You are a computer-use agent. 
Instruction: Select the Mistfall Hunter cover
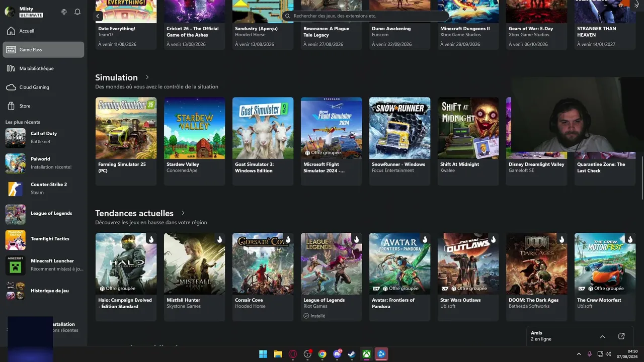tap(194, 263)
